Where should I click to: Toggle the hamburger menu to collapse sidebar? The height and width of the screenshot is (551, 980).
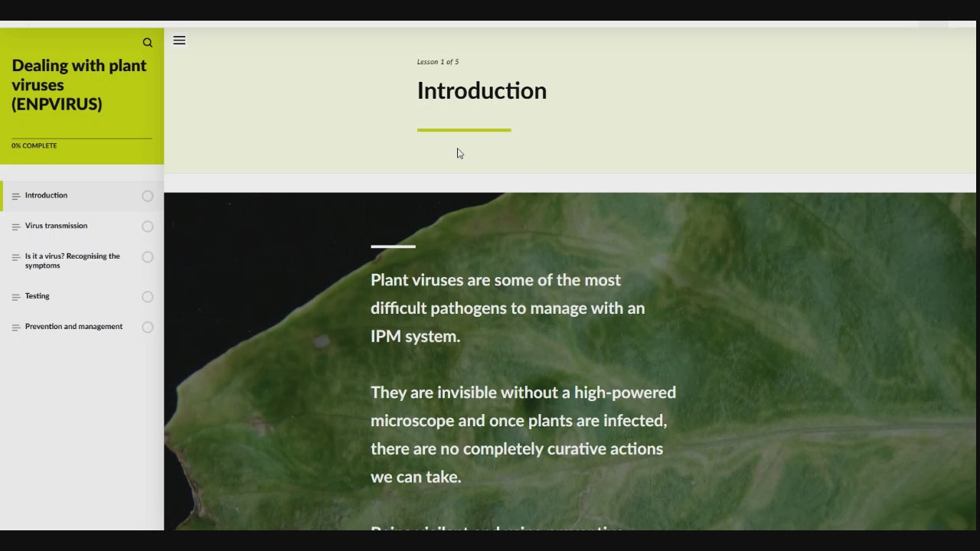[179, 41]
